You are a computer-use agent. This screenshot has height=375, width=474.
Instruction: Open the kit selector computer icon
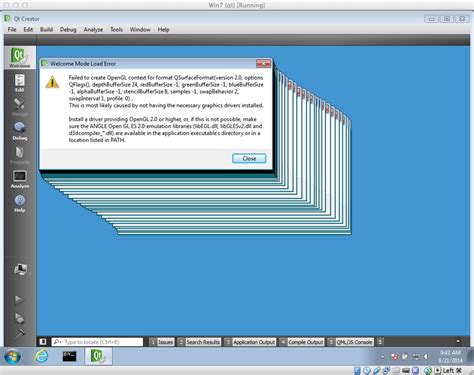click(20, 270)
